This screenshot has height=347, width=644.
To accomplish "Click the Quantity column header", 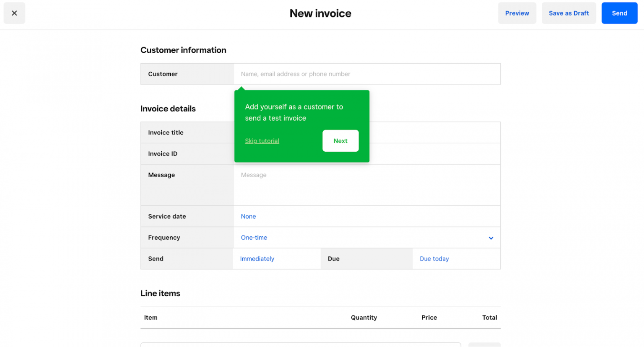I will pyautogui.click(x=364, y=318).
